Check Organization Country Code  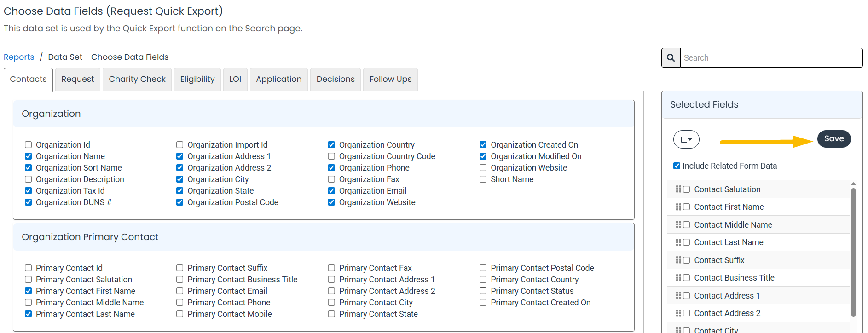click(x=331, y=156)
